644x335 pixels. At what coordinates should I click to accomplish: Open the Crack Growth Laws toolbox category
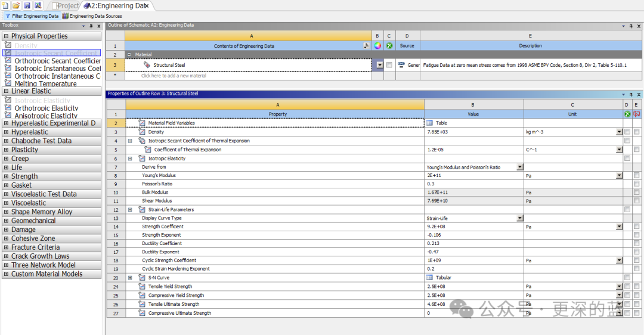(x=52, y=256)
